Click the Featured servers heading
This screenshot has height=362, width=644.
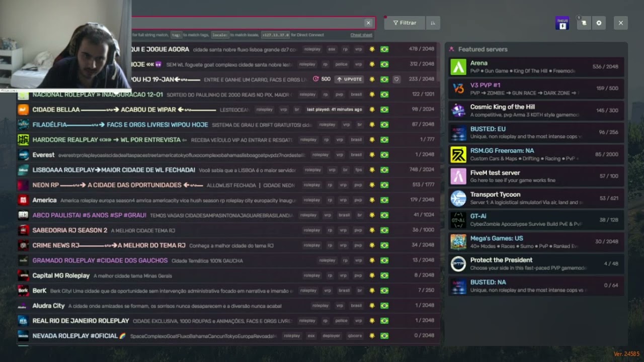pos(482,49)
